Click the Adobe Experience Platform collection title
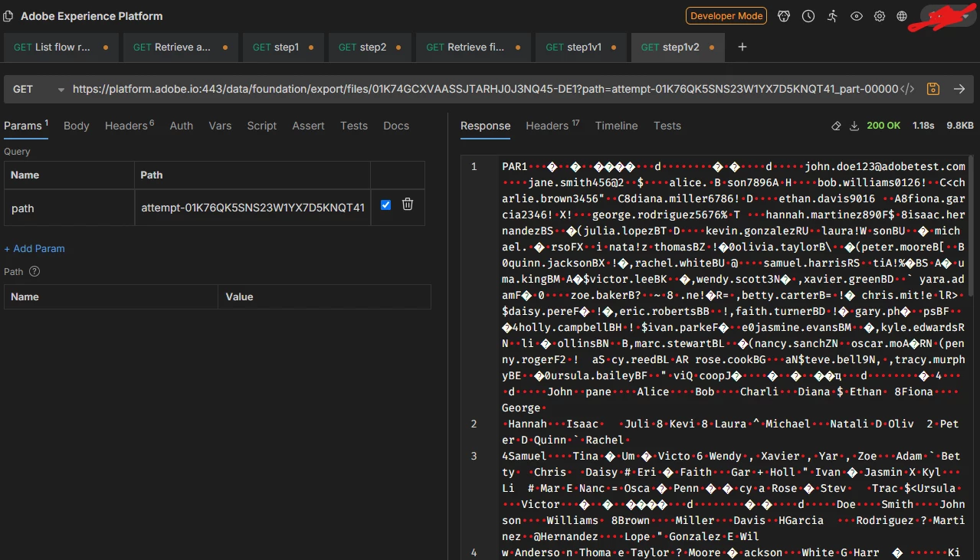 [92, 16]
